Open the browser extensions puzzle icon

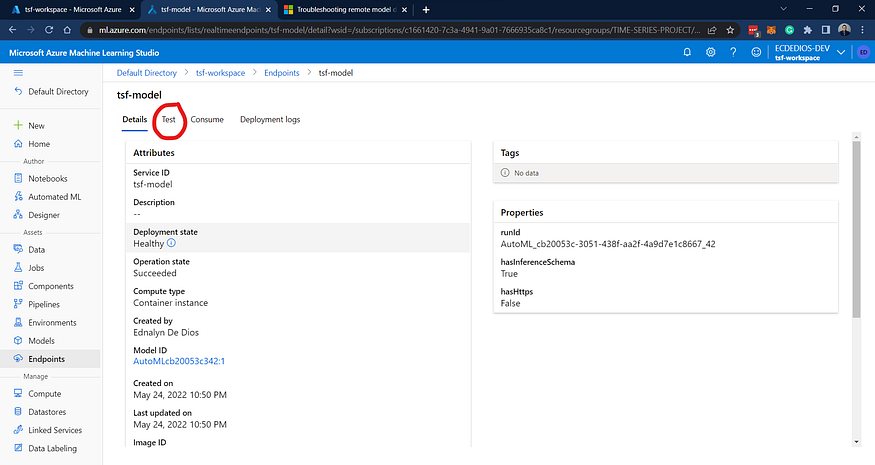tap(807, 30)
